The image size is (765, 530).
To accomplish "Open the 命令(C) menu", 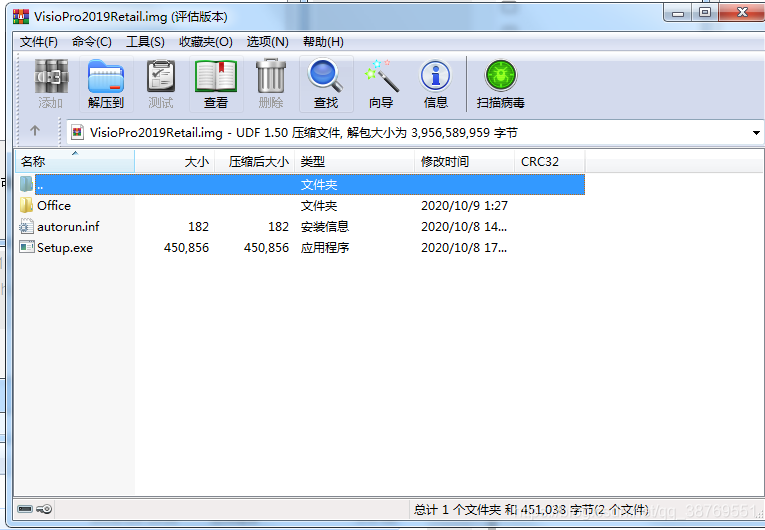I will click(92, 42).
